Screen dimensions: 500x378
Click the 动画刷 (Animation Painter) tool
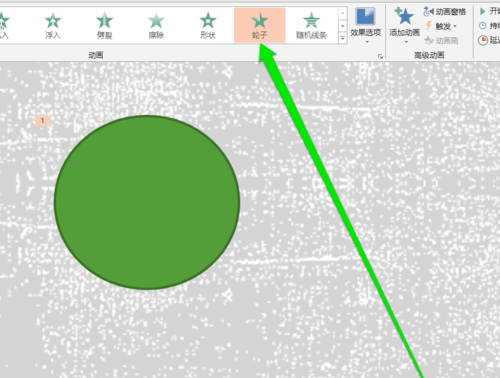(x=441, y=41)
